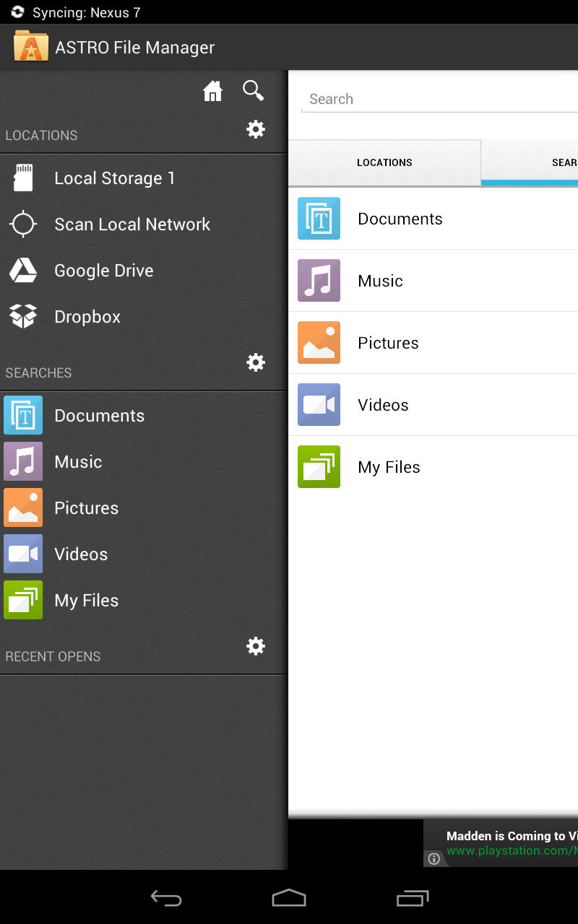Tap the Scan Local Network icon
The height and width of the screenshot is (924, 578).
[x=23, y=224]
